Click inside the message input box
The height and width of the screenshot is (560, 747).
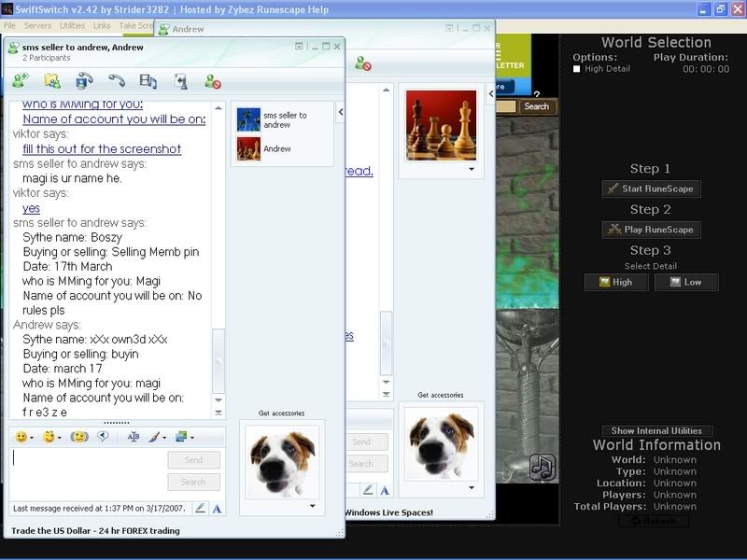[x=88, y=473]
